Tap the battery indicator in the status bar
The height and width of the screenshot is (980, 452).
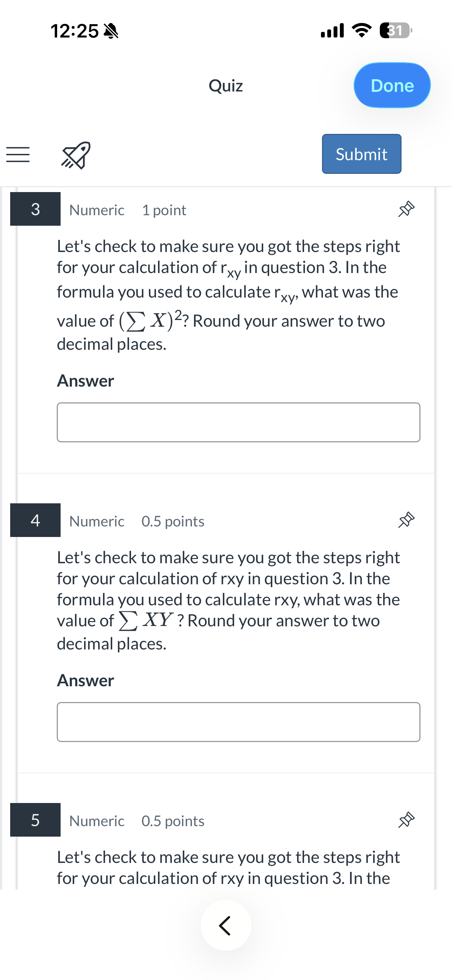(x=396, y=30)
